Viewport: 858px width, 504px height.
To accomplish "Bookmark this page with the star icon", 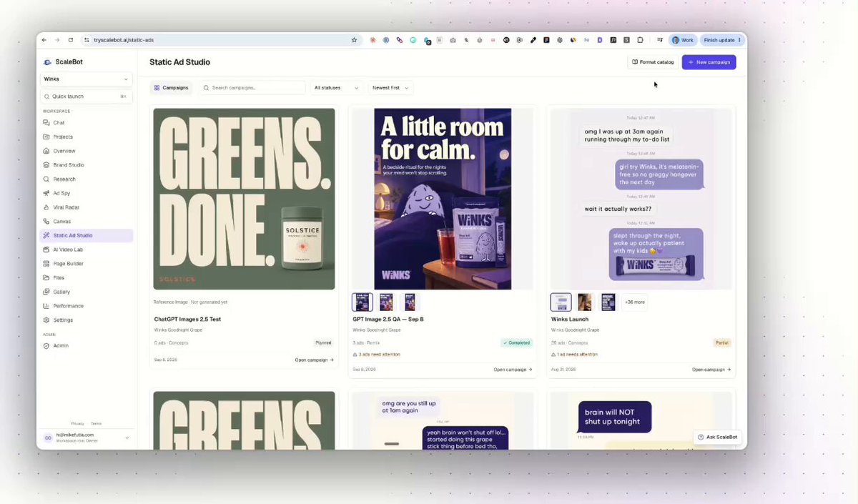I will coord(354,40).
